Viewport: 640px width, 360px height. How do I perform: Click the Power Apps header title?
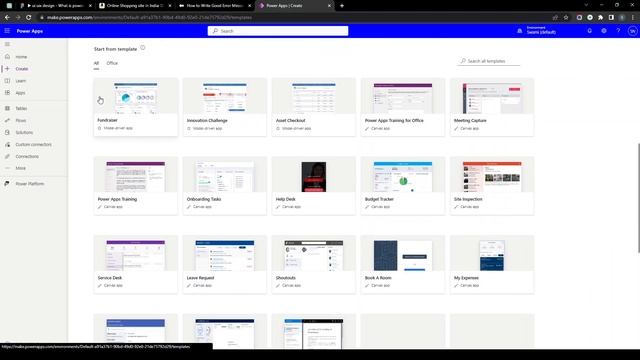coord(30,31)
